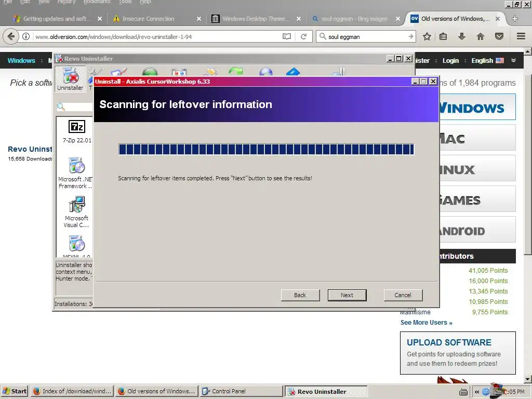Open Firefox hamburger menu

pos(521,36)
